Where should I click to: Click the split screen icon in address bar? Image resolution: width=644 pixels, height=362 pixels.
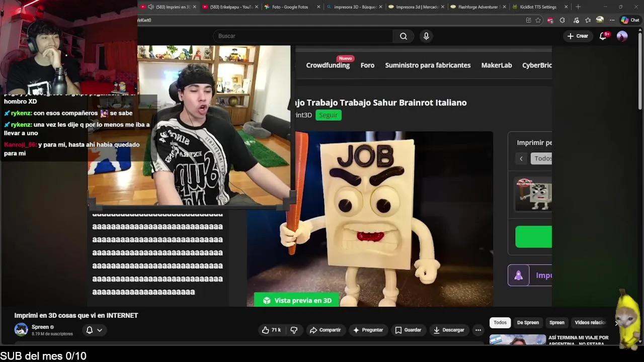pos(528,20)
